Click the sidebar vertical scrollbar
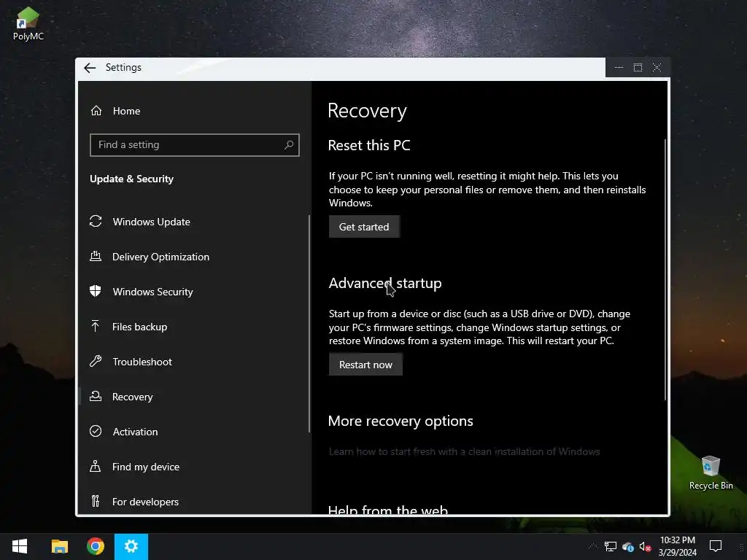747x560 pixels. pos(309,324)
